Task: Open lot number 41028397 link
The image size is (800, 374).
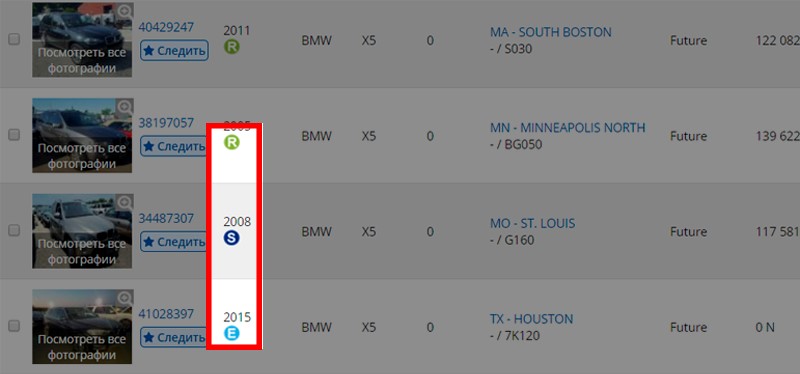Action: click(166, 313)
